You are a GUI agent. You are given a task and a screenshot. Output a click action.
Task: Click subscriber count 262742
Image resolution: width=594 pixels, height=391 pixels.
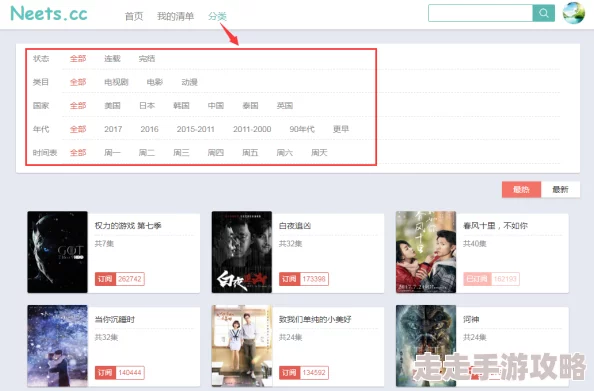tap(130, 279)
